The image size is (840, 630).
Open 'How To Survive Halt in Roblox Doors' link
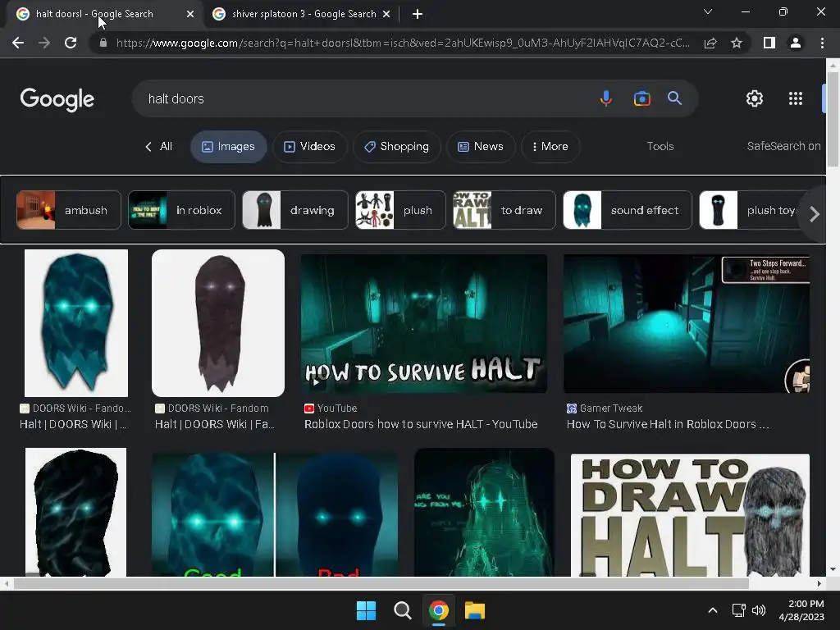(668, 424)
